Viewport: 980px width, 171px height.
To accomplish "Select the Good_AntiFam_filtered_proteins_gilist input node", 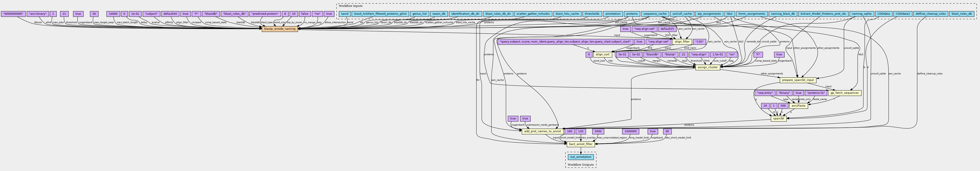I will (x=380, y=14).
